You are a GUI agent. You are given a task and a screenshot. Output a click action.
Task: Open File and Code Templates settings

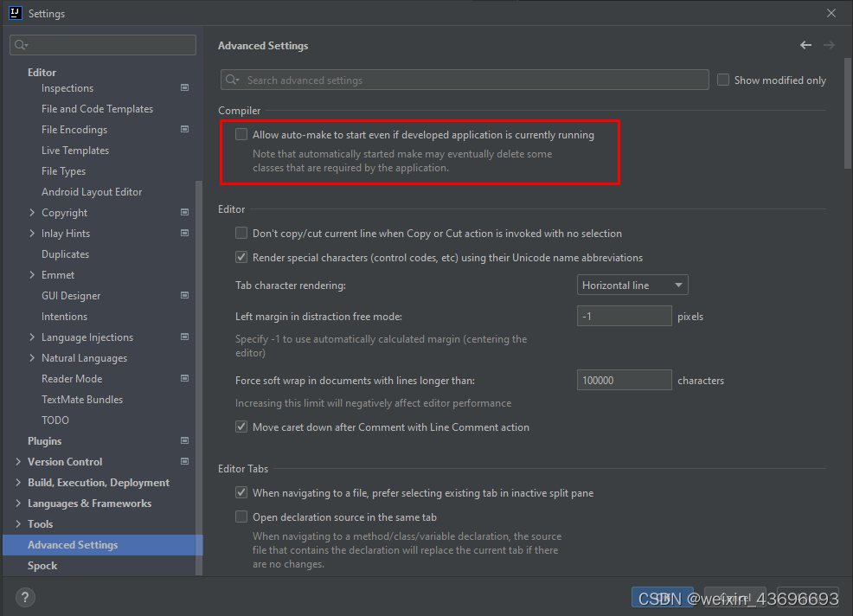click(x=98, y=109)
